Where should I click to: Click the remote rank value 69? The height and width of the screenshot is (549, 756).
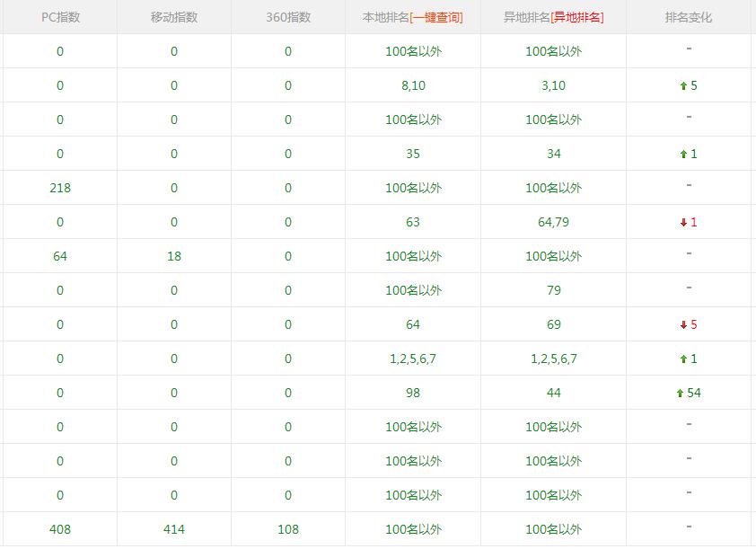coord(553,324)
